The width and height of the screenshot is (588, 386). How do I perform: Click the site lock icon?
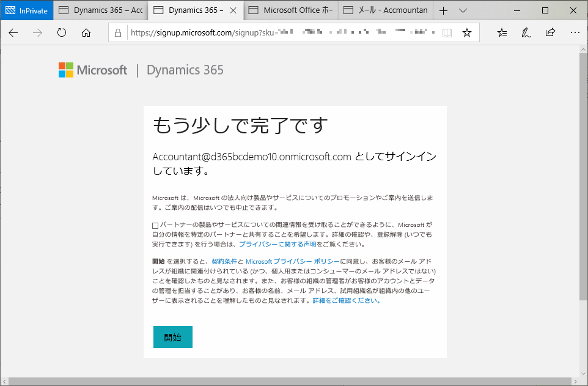point(118,33)
